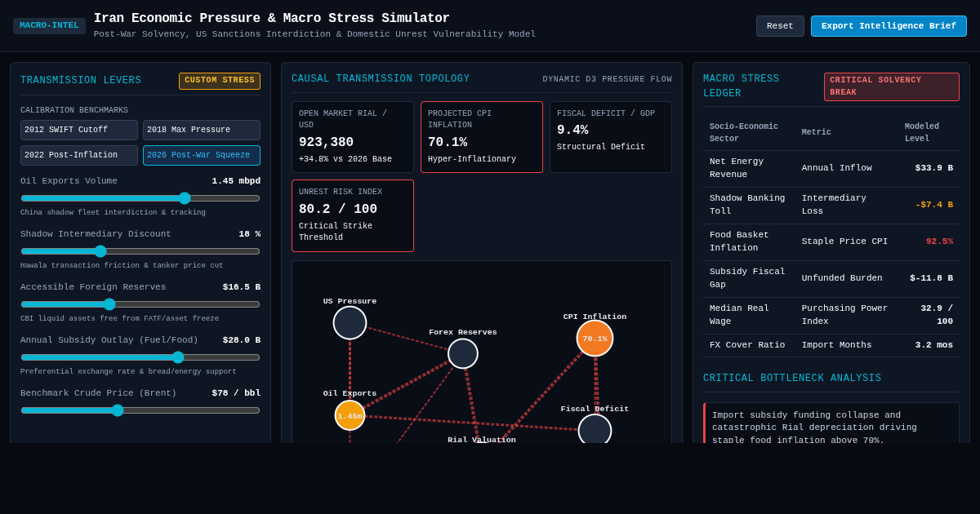
Task: Click the 3.2 mos value
Action: click(x=933, y=345)
